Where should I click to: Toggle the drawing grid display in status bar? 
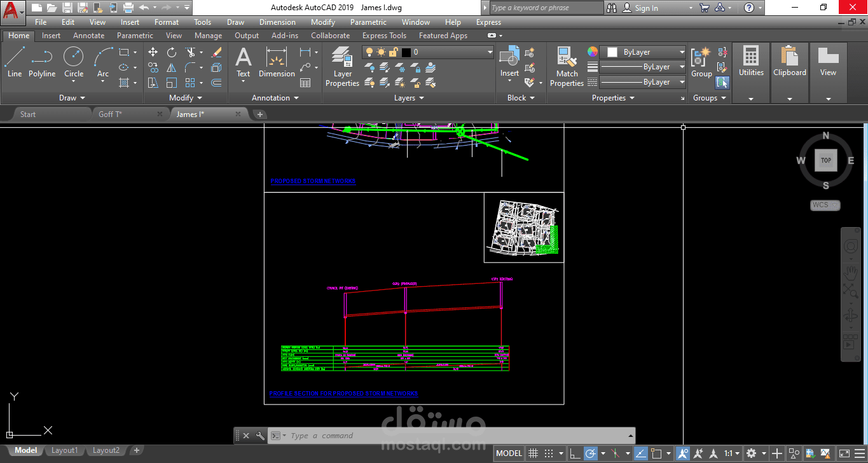click(534, 453)
